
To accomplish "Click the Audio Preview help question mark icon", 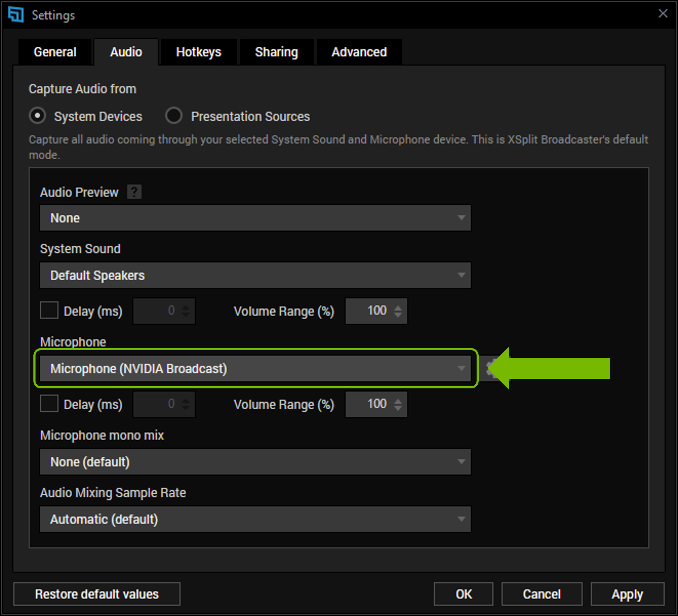I will pos(134,192).
